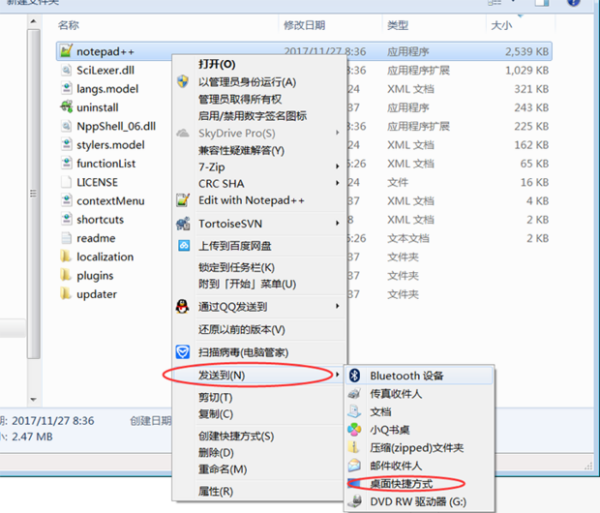The image size is (600, 513).
Task: Choose 附到「开始」菜单(U)
Action: pyautogui.click(x=247, y=284)
